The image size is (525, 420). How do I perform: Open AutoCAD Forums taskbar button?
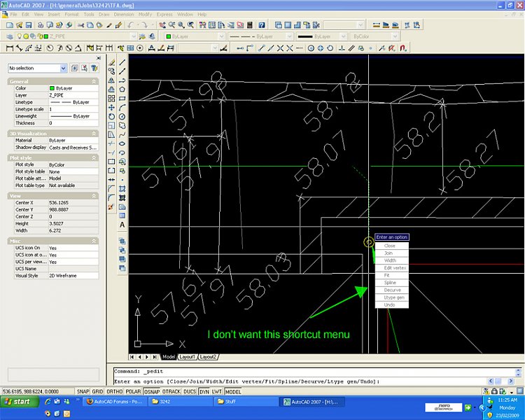pyautogui.click(x=115, y=402)
